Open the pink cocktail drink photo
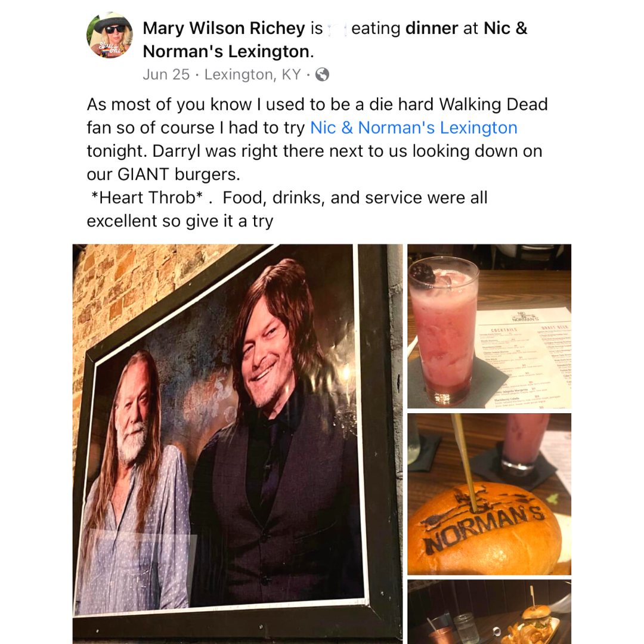Viewport: 644px width, 644px height. click(x=489, y=326)
